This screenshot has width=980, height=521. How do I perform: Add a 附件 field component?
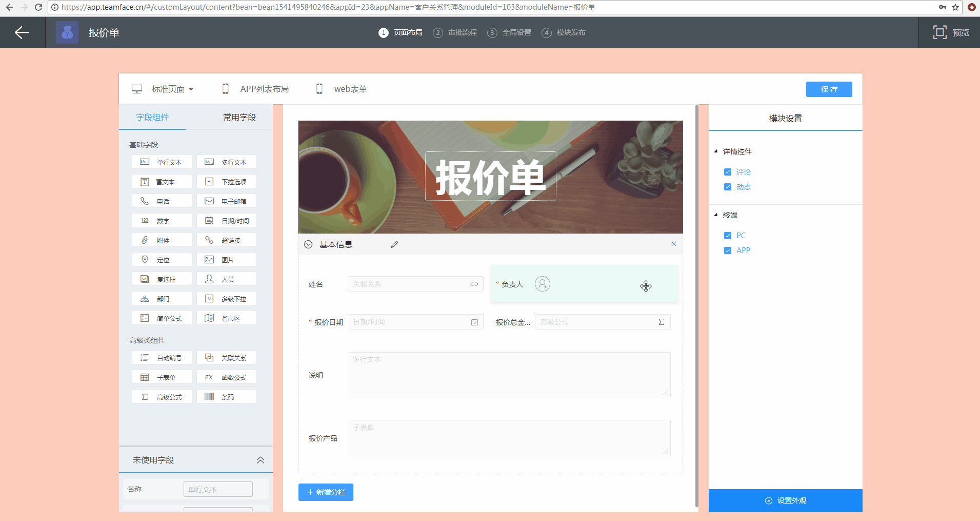[162, 240]
